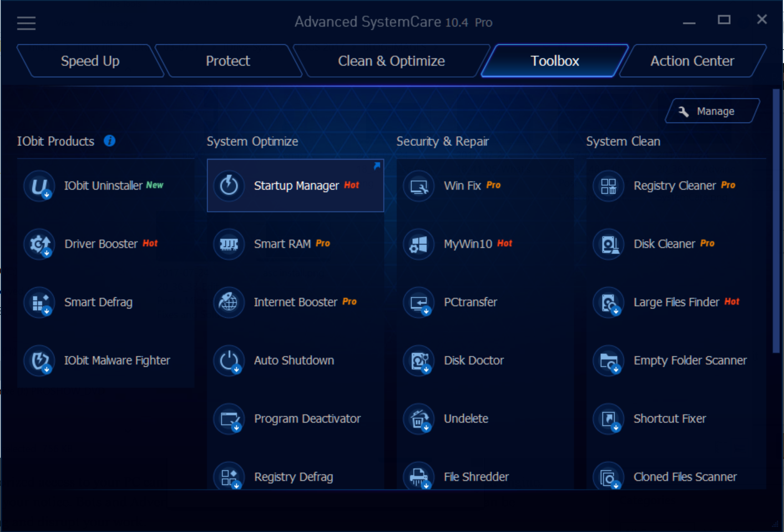Launch Driver Booster via its gear icon
The image size is (784, 532).
tap(39, 244)
